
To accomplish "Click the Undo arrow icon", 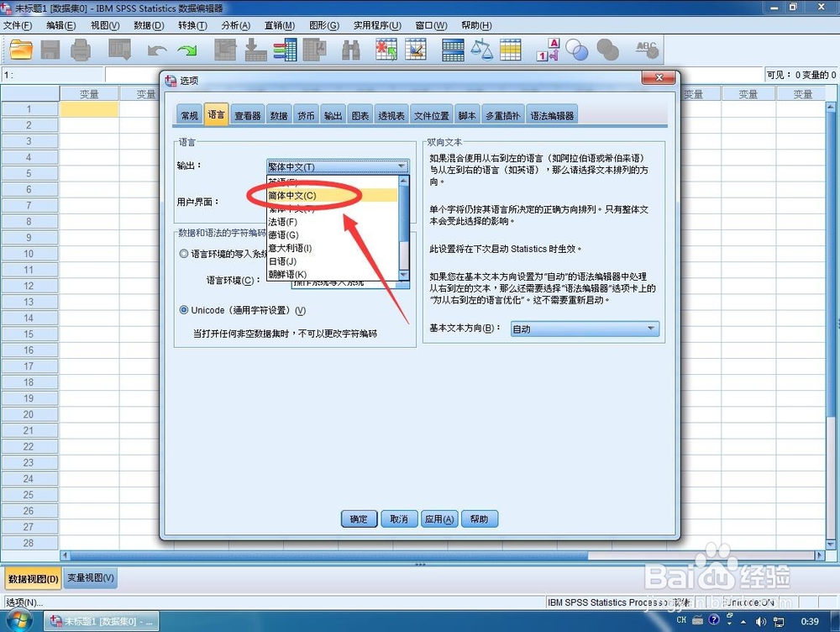I will 157,50.
